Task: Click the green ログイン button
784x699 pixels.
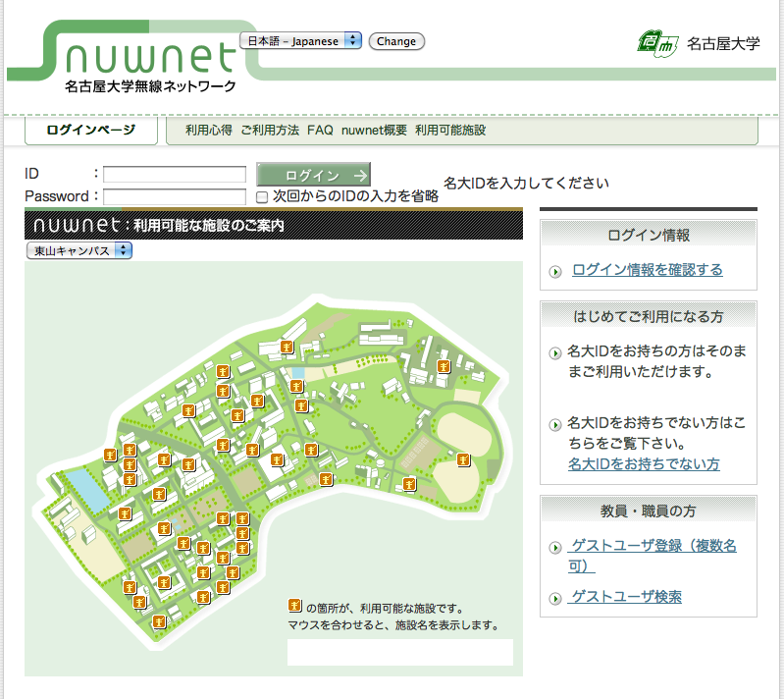Action: 313,175
